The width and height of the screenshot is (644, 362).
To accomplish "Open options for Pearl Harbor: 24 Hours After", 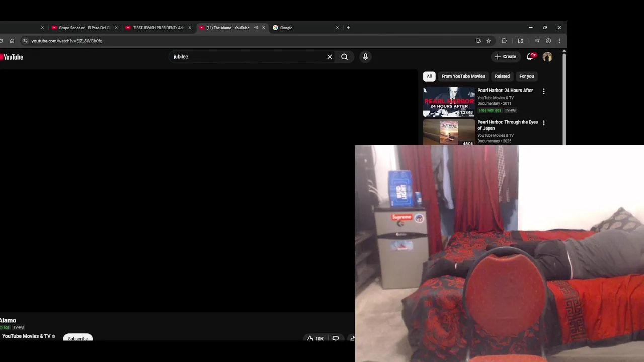I will point(544,91).
